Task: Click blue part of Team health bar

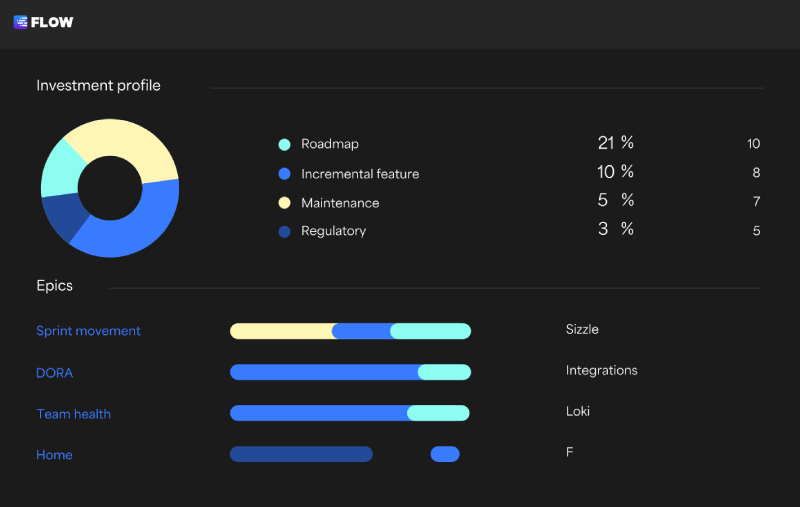Action: tap(318, 413)
